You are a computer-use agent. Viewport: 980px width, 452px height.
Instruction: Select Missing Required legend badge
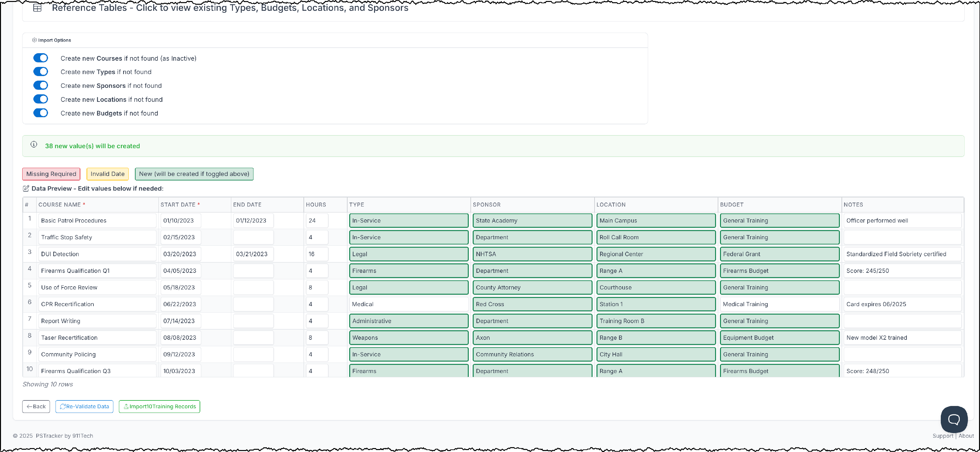click(x=51, y=174)
